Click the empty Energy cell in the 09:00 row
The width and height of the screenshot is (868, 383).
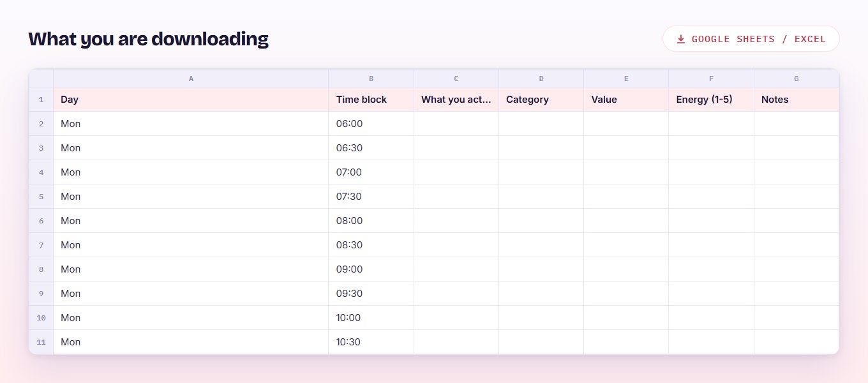[712, 269]
